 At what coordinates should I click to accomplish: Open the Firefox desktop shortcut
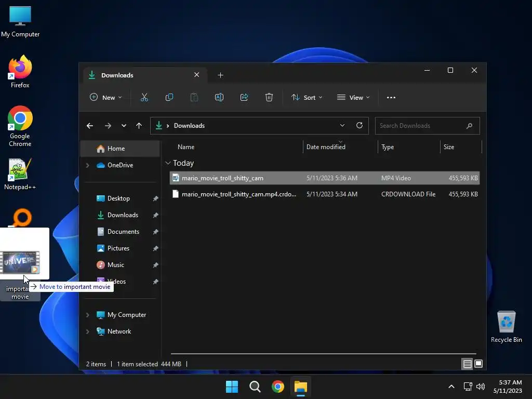(20, 72)
